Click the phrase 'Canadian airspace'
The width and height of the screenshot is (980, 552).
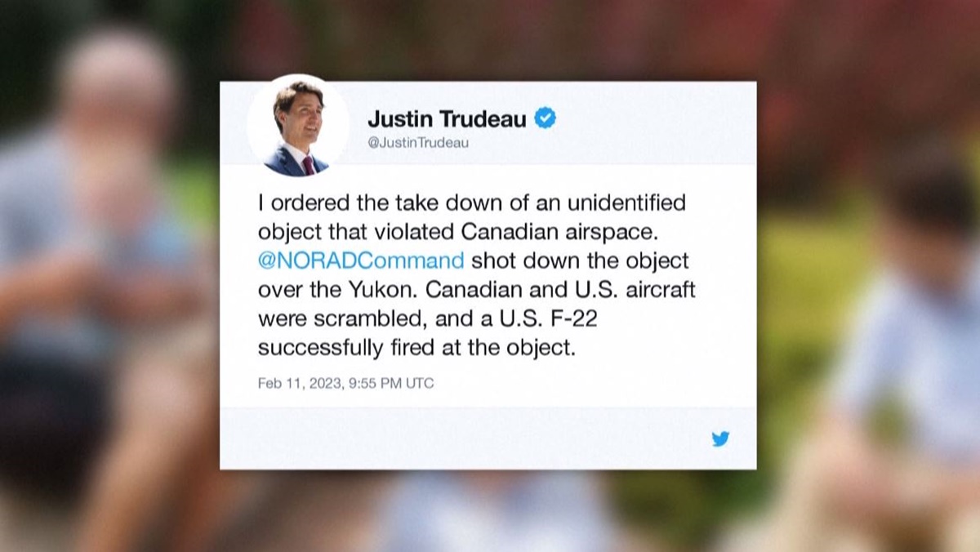click(559, 232)
